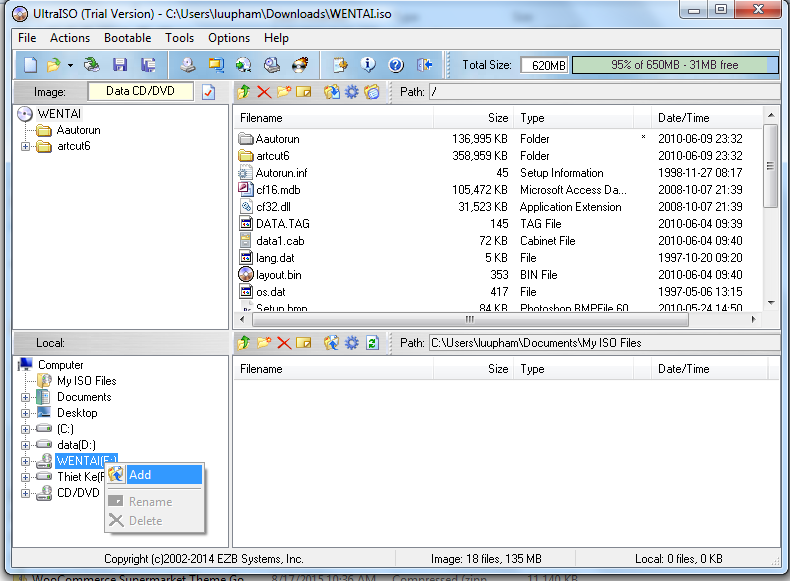The image size is (790, 581).
Task: Click the Exit door toolbar icon
Action: (x=424, y=65)
